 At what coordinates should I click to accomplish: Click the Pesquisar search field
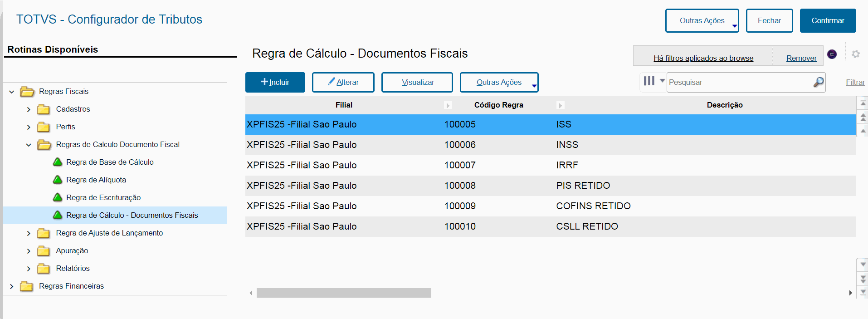coord(739,82)
